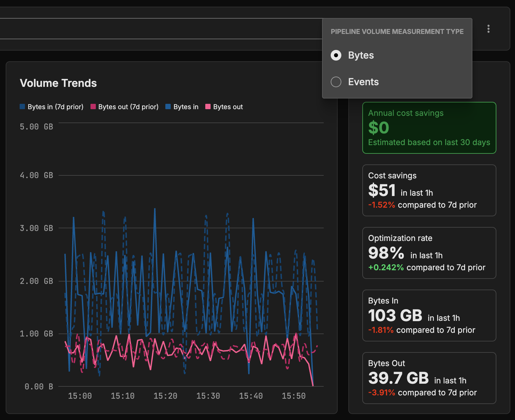515x420 pixels.
Task: Click the -3.91% Bytes Out change value
Action: coord(382,393)
